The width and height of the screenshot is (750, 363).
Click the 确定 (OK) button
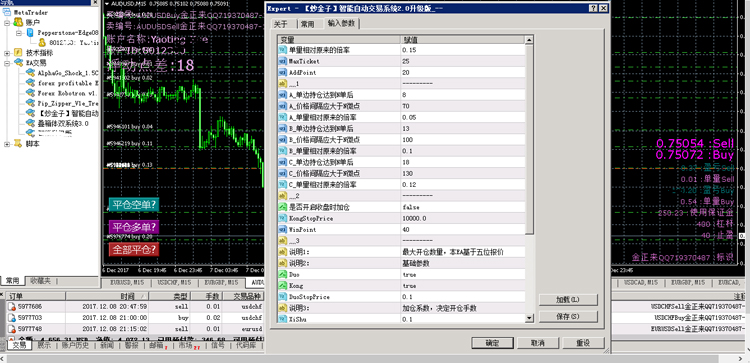point(492,343)
